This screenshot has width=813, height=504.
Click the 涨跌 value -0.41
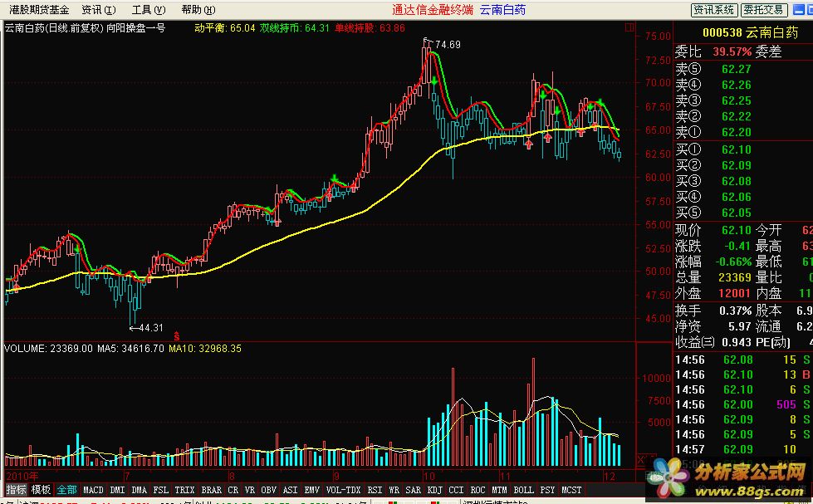pyautogui.click(x=738, y=246)
